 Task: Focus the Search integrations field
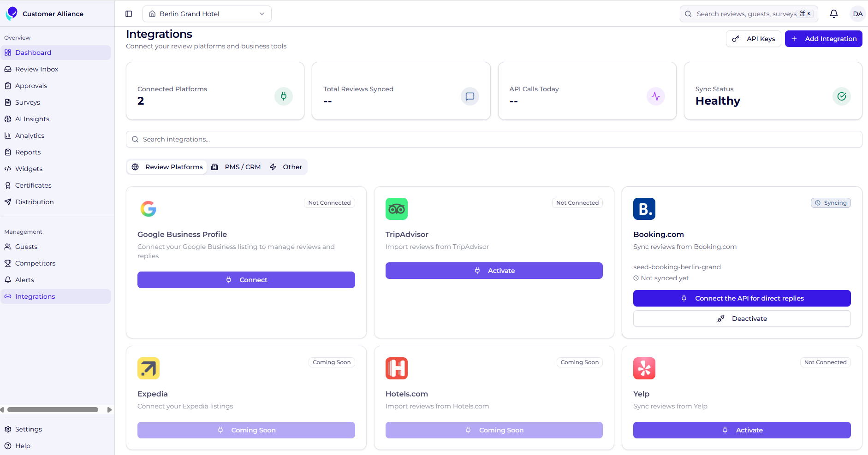(x=494, y=139)
